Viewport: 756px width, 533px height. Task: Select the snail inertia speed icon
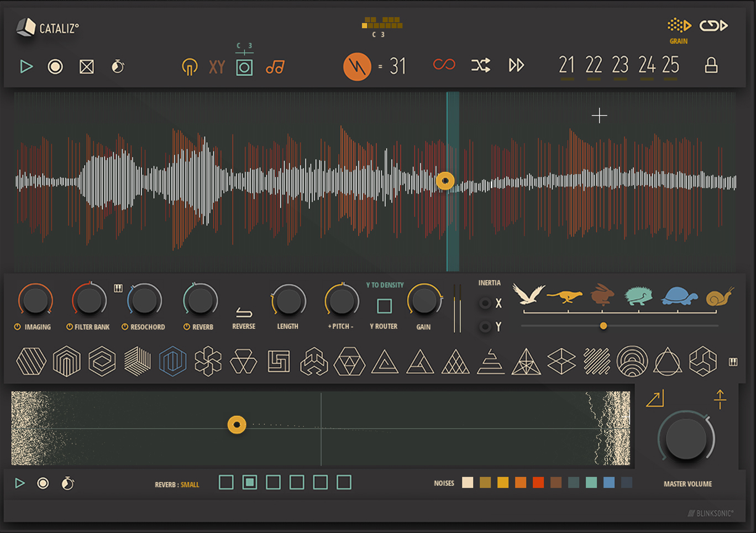coord(720,297)
